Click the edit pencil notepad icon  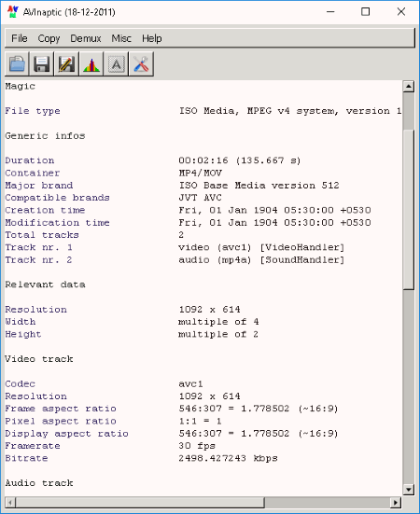coord(67,64)
